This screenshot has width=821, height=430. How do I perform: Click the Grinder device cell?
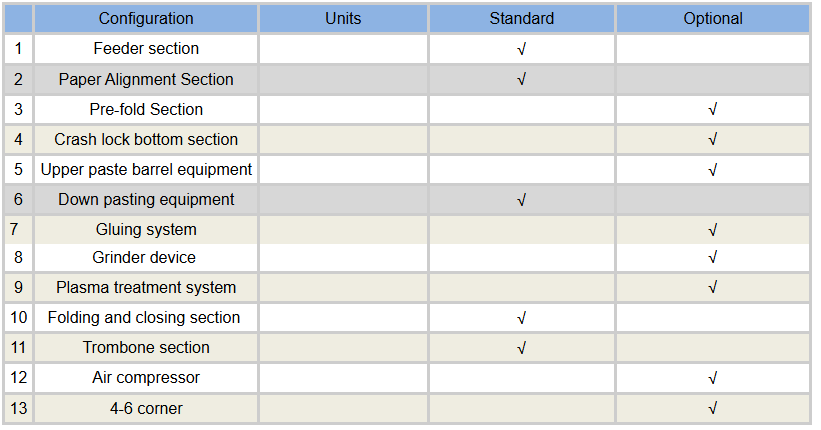point(146,258)
